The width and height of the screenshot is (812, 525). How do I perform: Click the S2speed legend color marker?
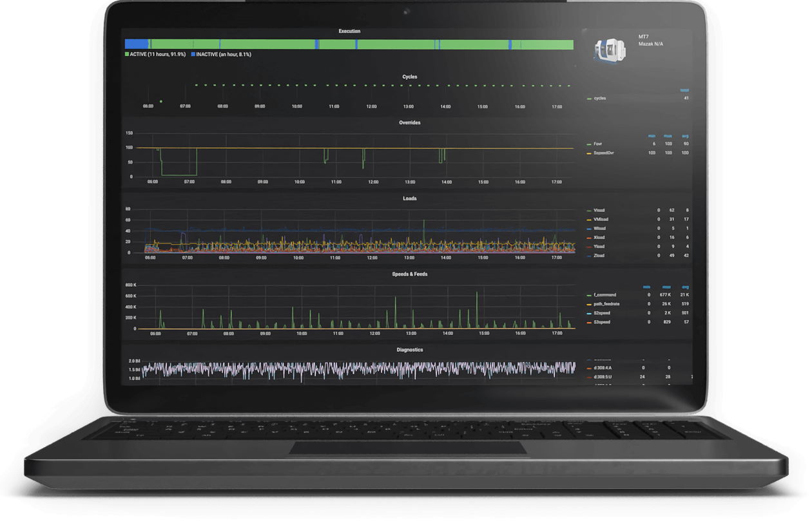click(x=589, y=313)
